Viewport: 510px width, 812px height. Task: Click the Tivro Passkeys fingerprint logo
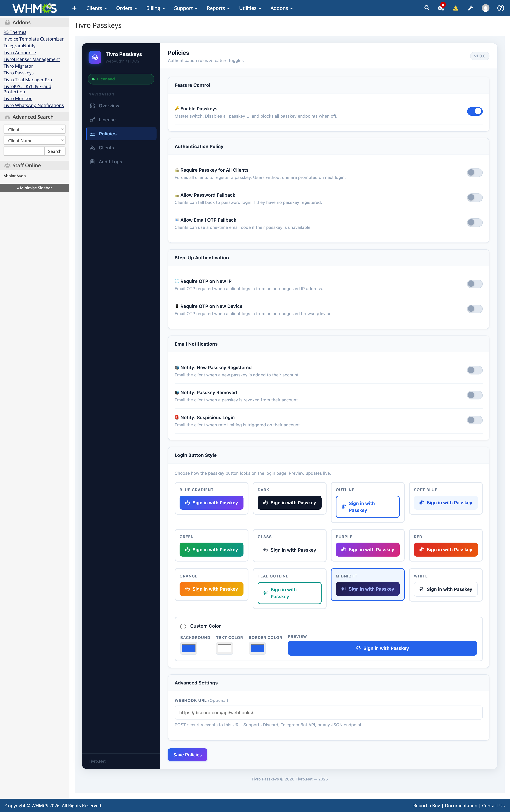tap(95, 57)
